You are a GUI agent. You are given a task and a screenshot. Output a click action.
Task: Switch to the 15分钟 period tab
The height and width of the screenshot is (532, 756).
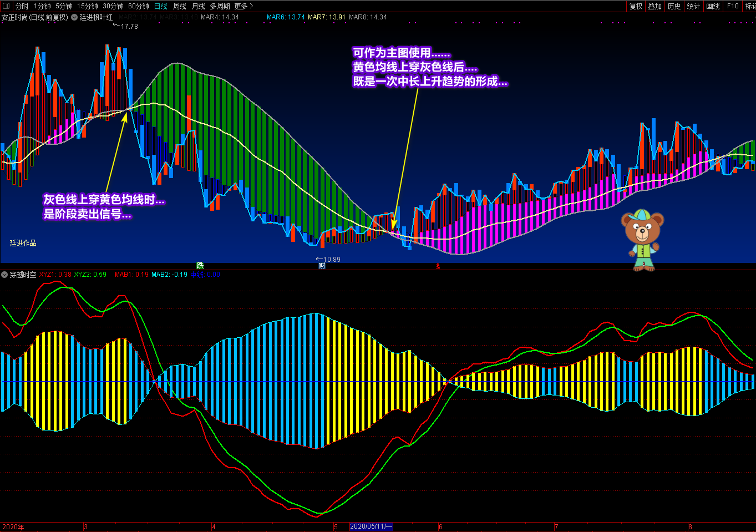(x=87, y=6)
